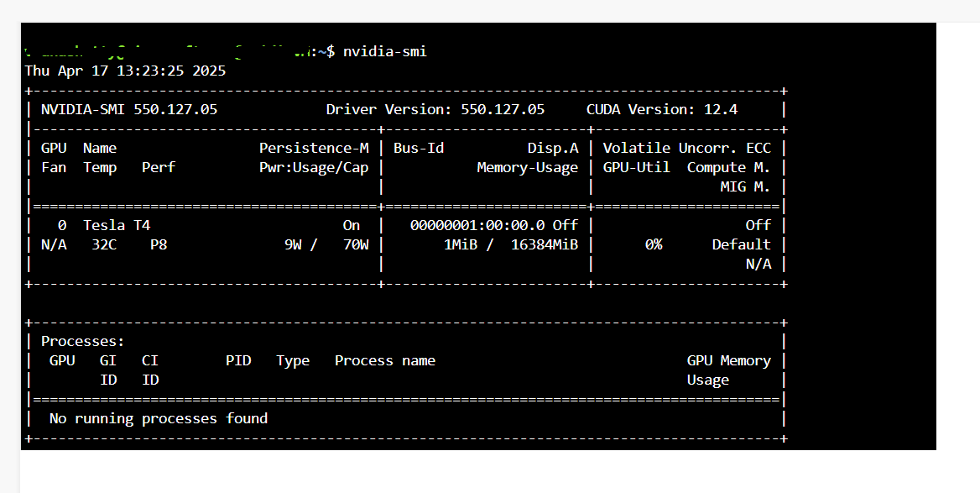980x493 pixels.
Task: Click the 0% GPU utilization value
Action: click(654, 244)
